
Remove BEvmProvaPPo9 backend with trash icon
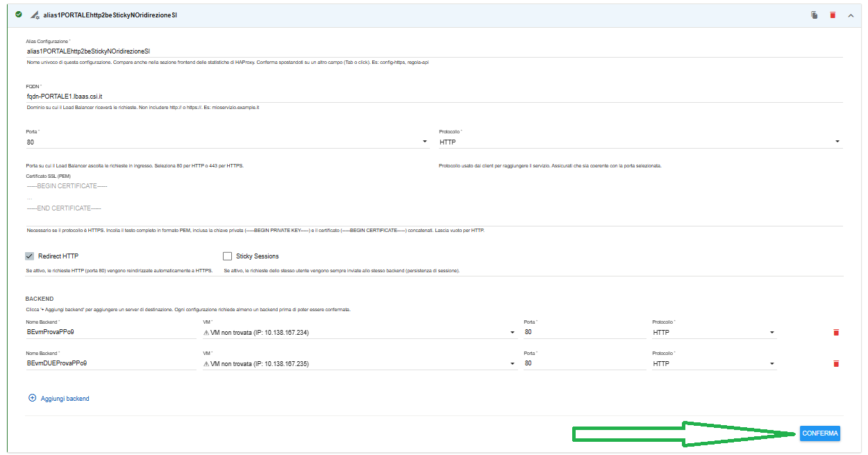point(836,333)
